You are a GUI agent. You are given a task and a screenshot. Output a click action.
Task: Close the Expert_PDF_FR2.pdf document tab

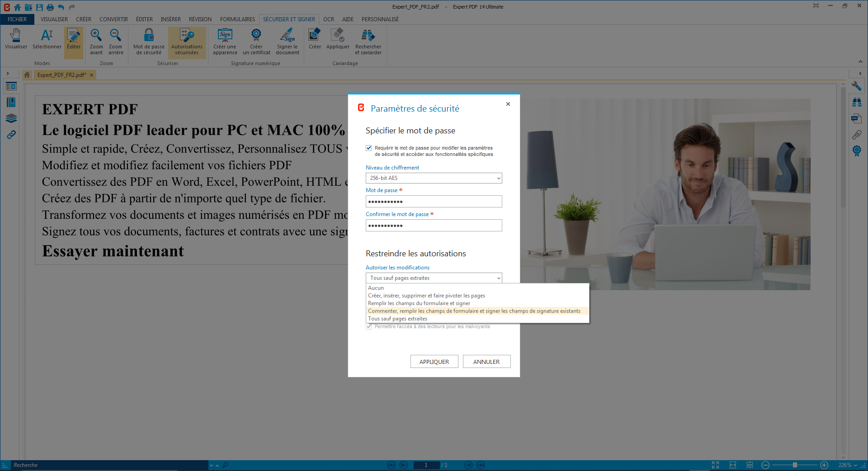click(x=91, y=75)
